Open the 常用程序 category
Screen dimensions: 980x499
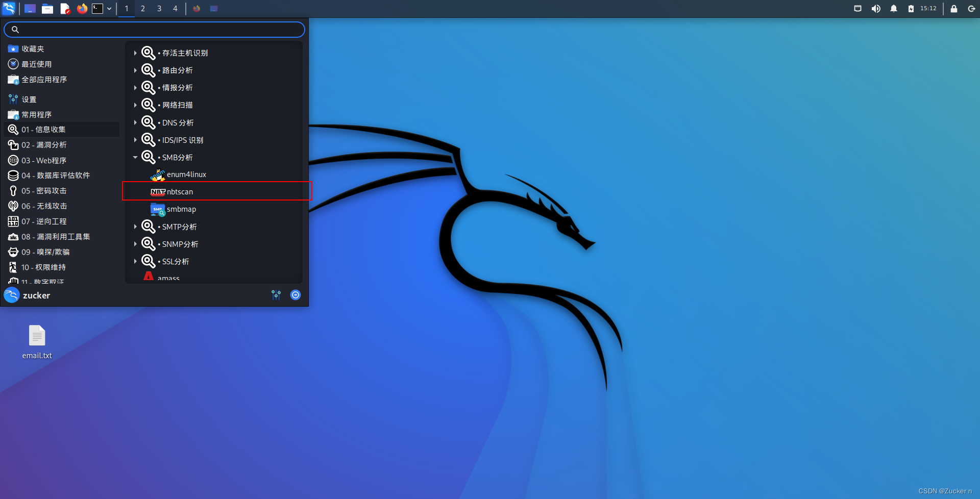(x=62, y=115)
